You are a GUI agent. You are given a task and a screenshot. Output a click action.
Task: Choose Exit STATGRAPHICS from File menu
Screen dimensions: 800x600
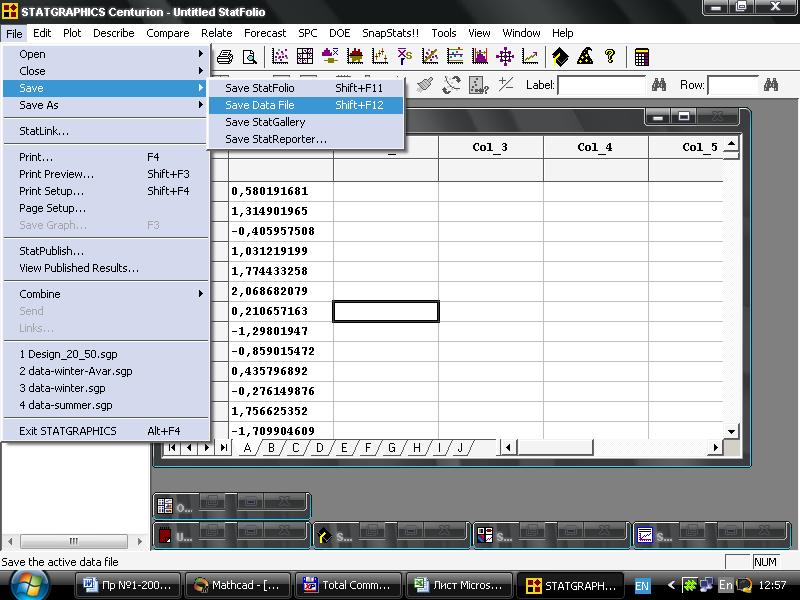pyautogui.click(x=106, y=431)
